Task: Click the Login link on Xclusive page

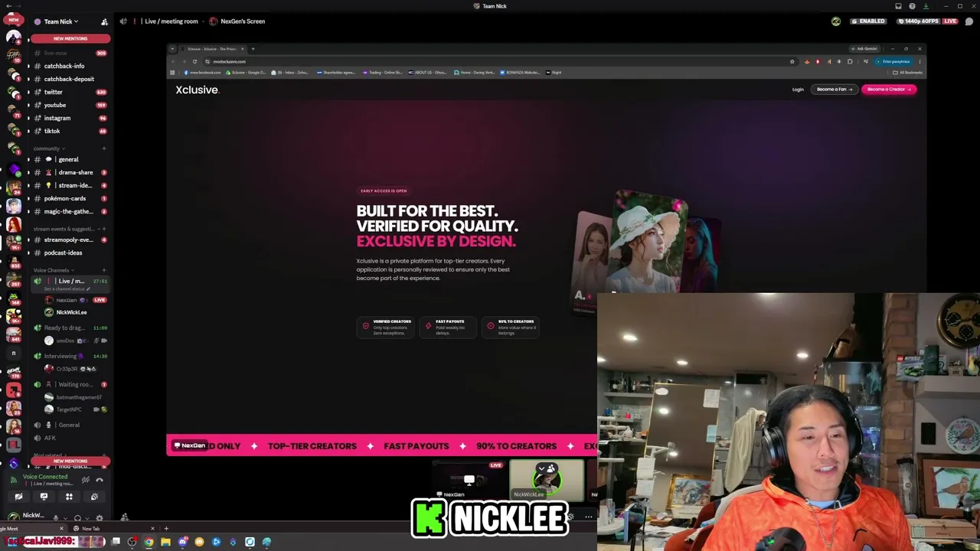Action: pos(798,90)
